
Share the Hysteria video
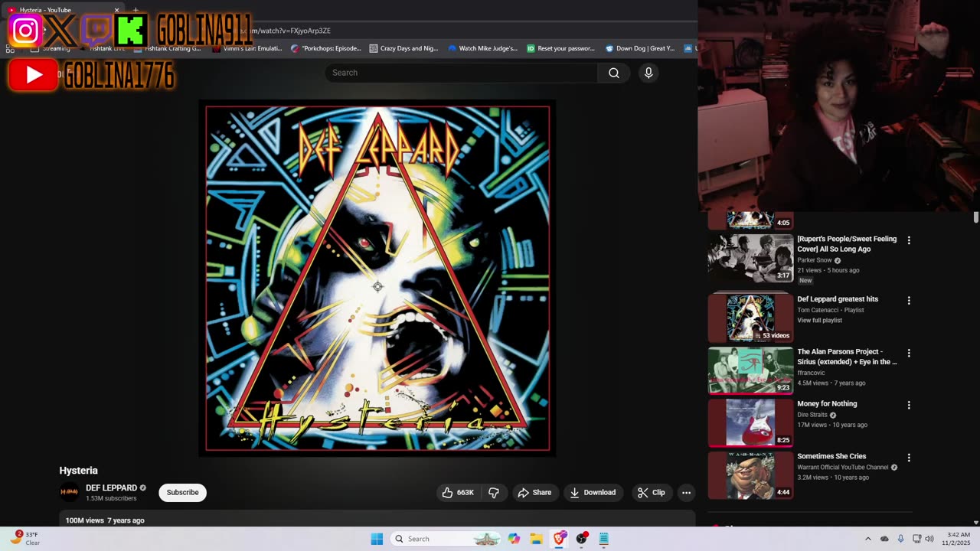(534, 493)
